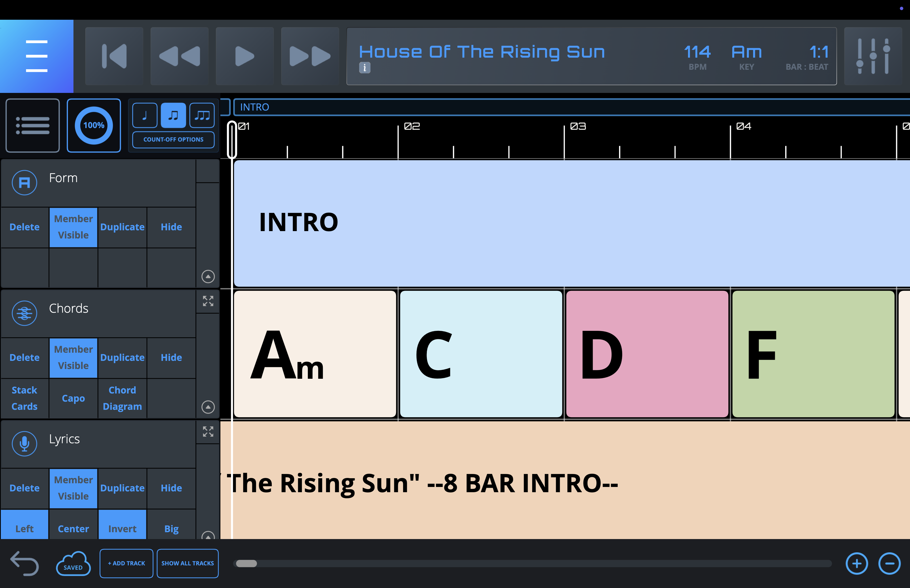Click the song info icon
The image size is (910, 588).
pos(364,68)
